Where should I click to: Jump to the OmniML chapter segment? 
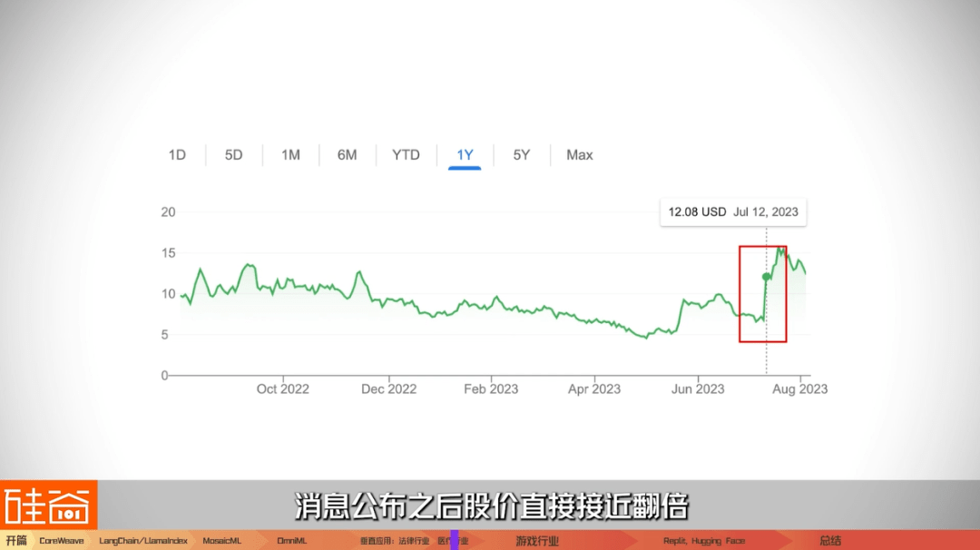292,541
